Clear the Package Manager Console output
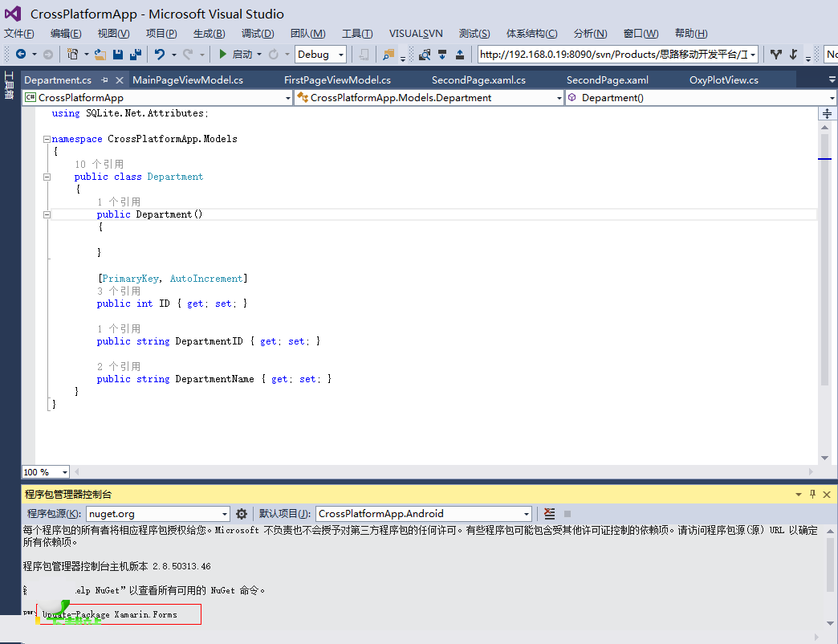The width and height of the screenshot is (838, 644). point(549,514)
